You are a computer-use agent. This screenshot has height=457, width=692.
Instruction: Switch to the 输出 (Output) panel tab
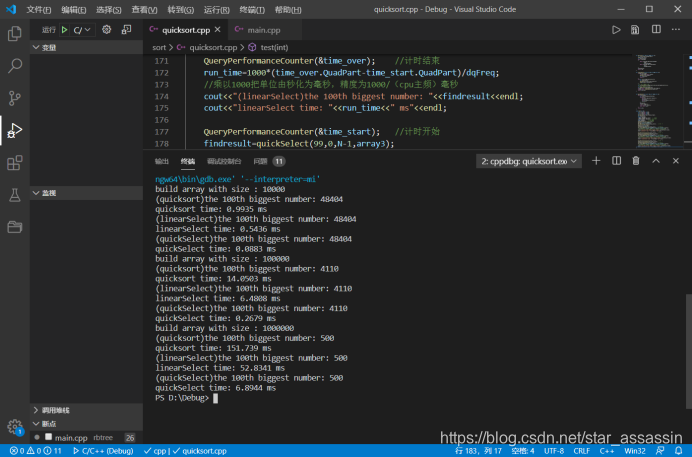point(162,161)
